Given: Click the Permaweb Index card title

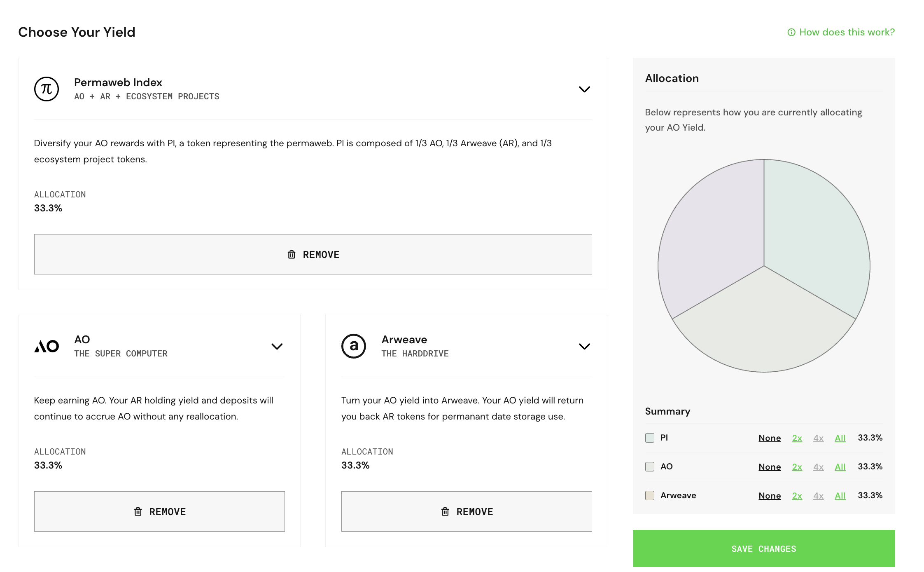Looking at the screenshot, I should 118,82.
